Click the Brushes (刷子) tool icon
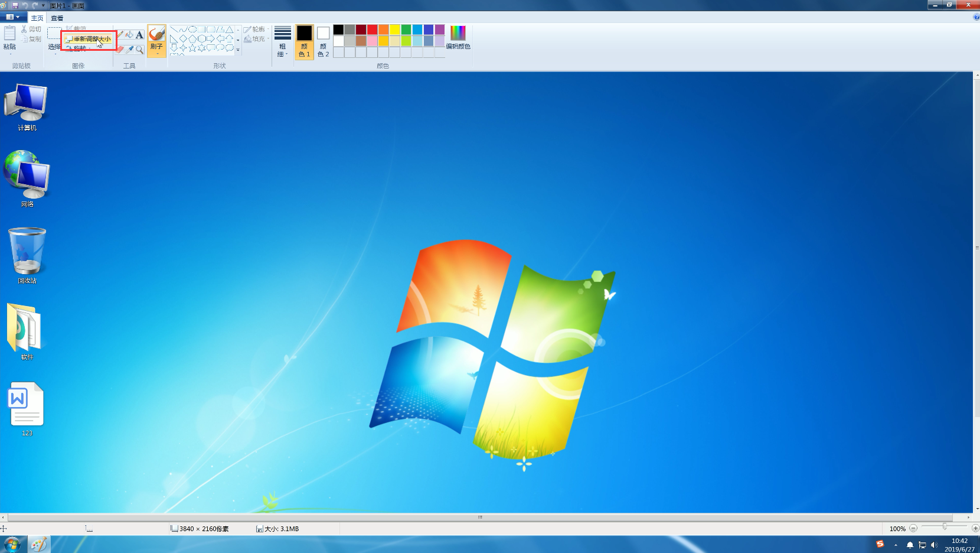The height and width of the screenshot is (553, 980). [156, 34]
